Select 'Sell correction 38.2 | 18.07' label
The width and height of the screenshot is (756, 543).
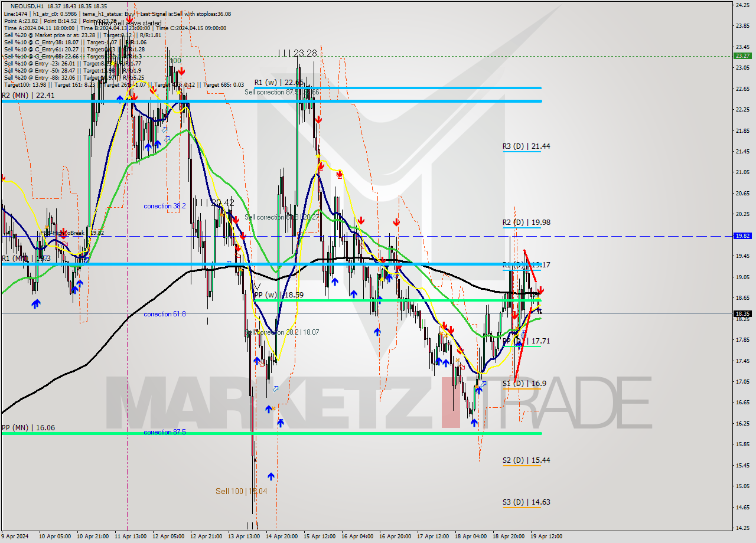(282, 332)
